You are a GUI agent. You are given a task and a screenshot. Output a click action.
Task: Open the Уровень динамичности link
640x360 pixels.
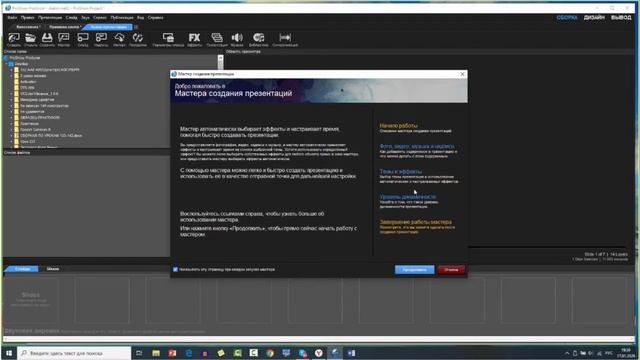(x=407, y=197)
